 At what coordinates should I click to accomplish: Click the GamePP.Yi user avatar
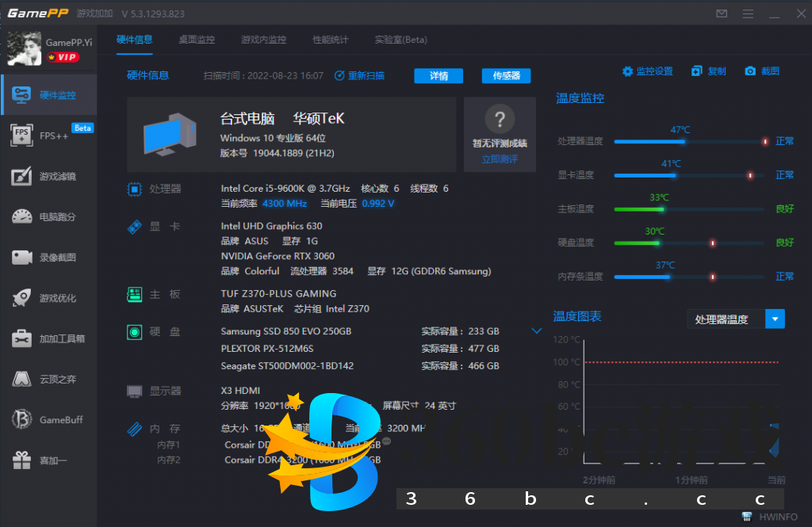[x=24, y=48]
